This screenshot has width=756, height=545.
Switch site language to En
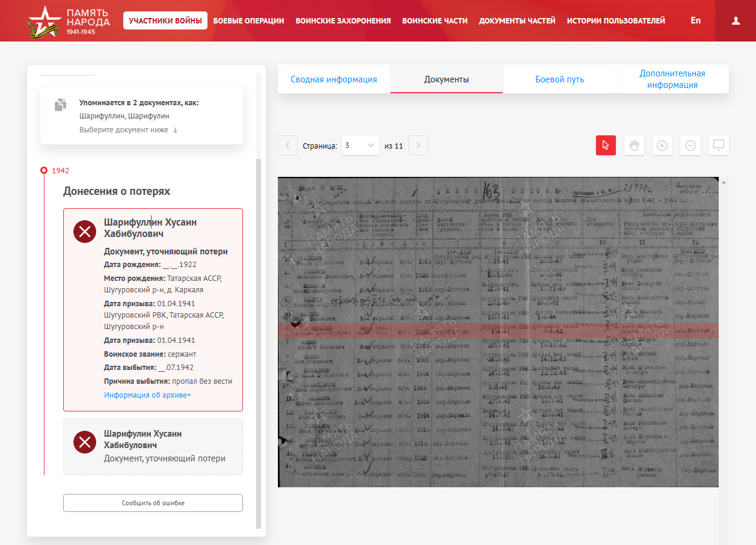tap(695, 20)
